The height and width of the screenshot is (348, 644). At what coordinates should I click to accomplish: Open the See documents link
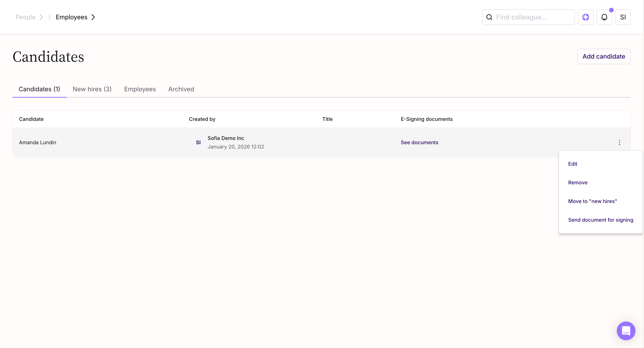(419, 142)
